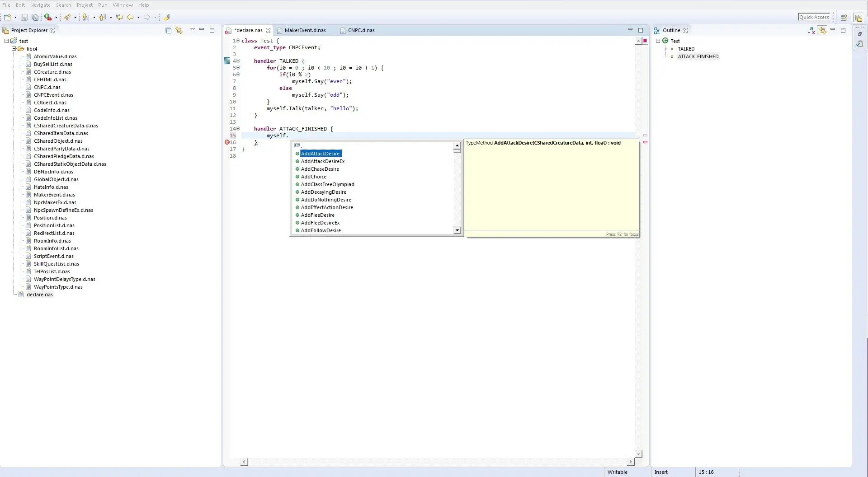Viewport: 868px width, 477px height.
Task: Click the Open Perspective icon
Action: click(x=844, y=18)
